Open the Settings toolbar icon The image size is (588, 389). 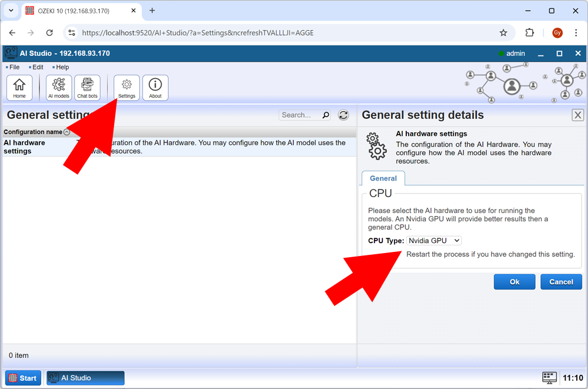coord(127,88)
